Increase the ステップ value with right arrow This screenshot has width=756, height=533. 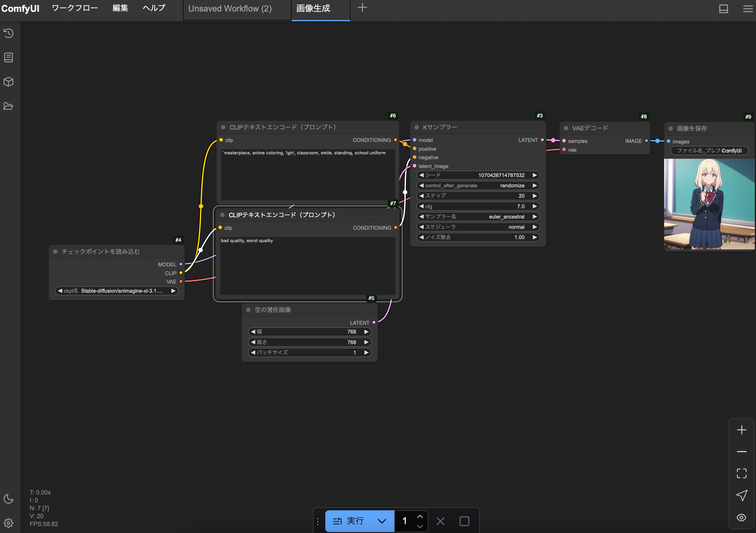535,196
